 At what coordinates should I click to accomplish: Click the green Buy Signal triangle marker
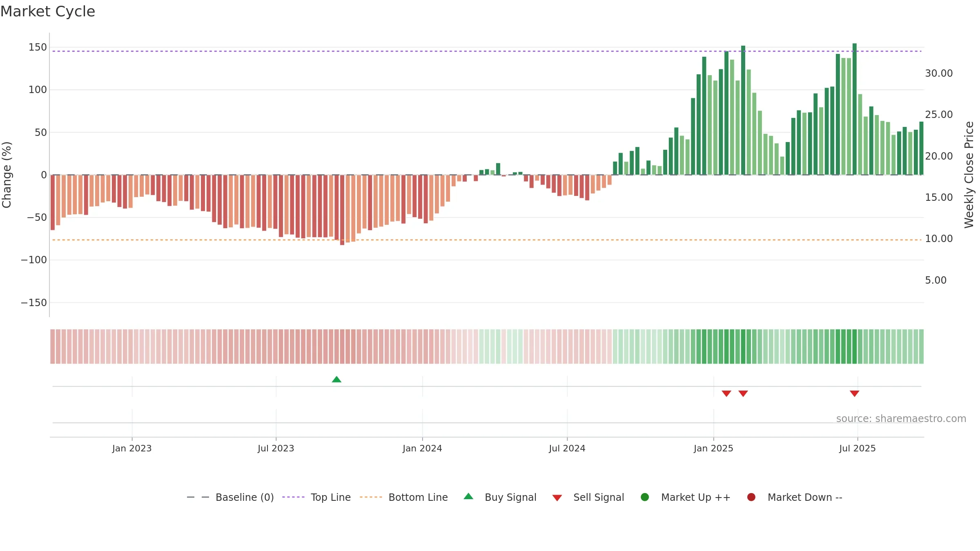tap(336, 379)
